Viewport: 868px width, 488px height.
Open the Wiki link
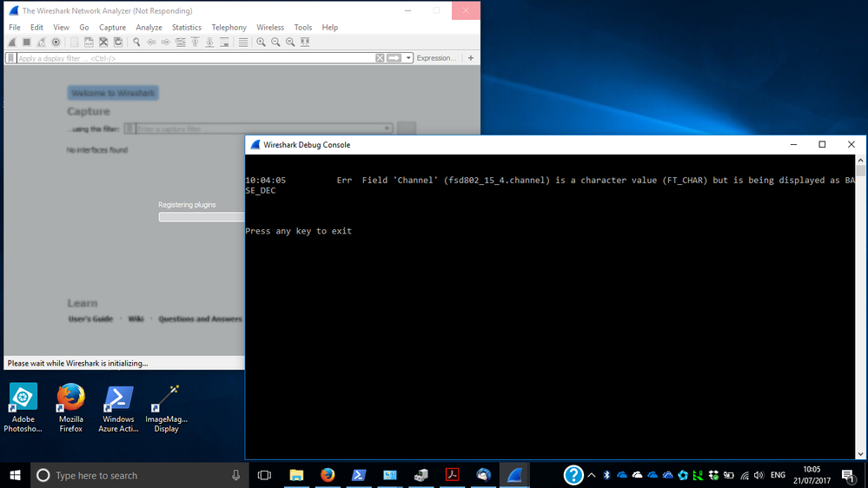point(136,320)
